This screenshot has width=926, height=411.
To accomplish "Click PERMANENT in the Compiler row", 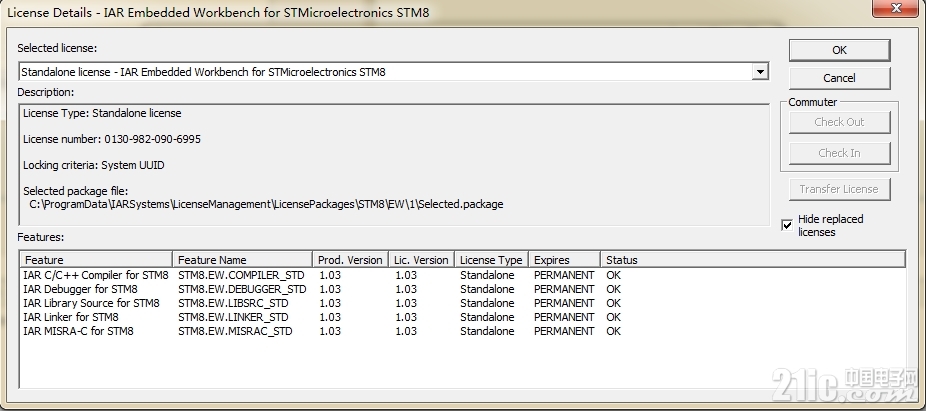I will pos(564,275).
